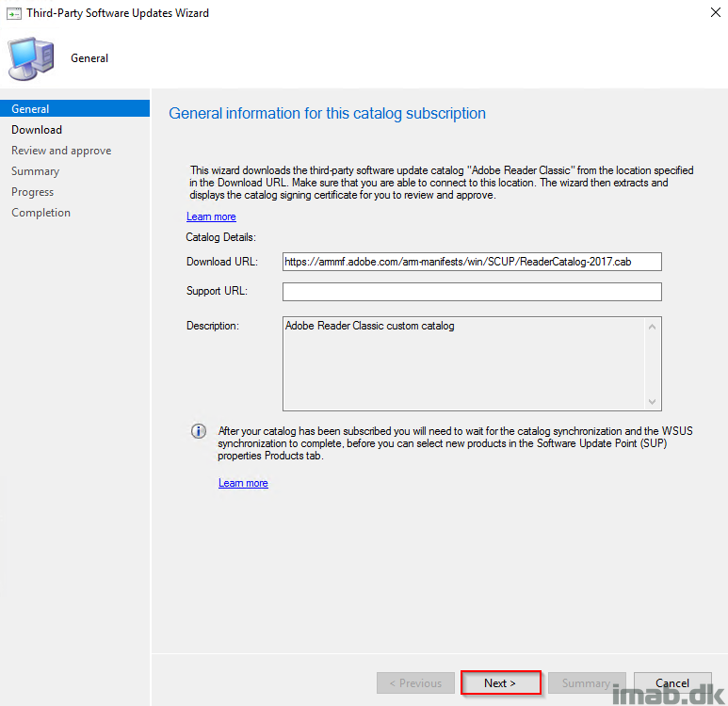The image size is (728, 706).
Task: Select the General step in sidebar
Action: 74,108
